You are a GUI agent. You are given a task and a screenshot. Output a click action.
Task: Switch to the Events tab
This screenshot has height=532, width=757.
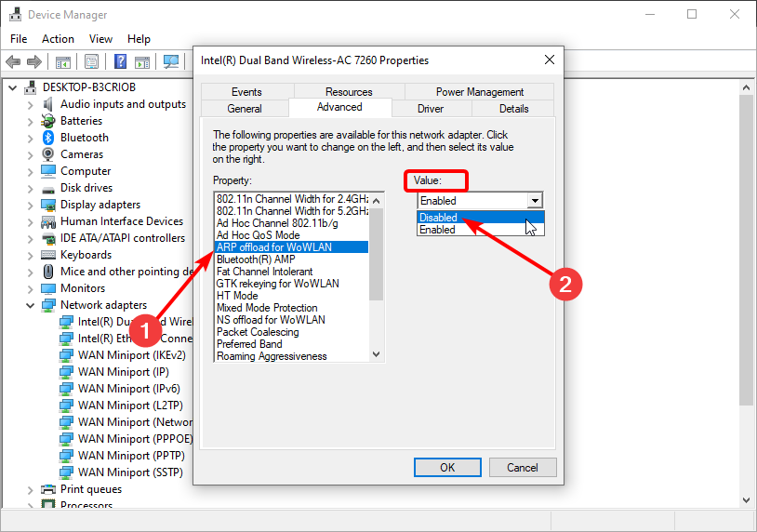pos(246,92)
